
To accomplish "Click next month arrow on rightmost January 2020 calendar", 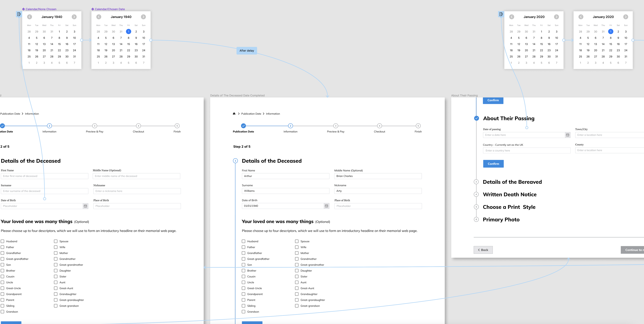I will point(626,17).
